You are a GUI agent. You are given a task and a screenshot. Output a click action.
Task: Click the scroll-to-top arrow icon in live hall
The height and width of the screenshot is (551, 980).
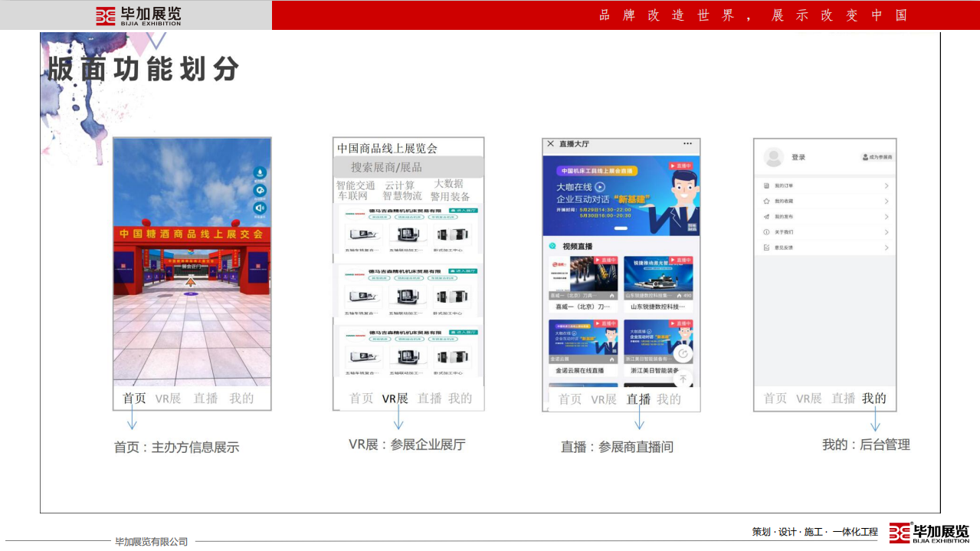tap(683, 379)
